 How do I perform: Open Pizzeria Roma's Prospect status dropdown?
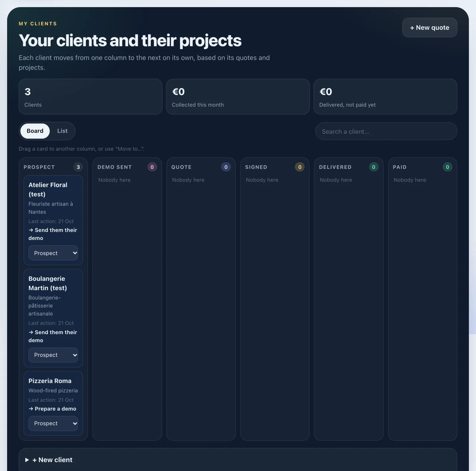tap(53, 423)
